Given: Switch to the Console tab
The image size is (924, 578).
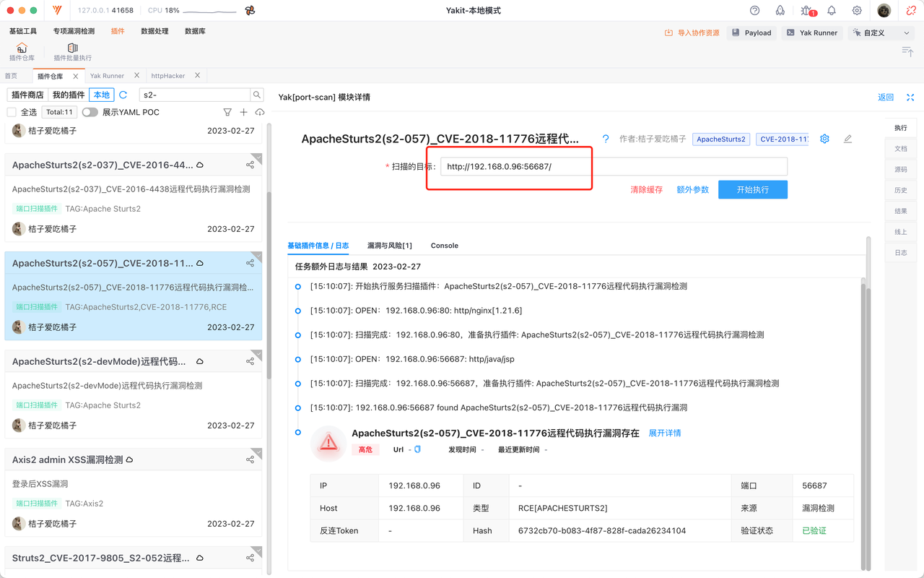Looking at the screenshot, I should pos(445,246).
